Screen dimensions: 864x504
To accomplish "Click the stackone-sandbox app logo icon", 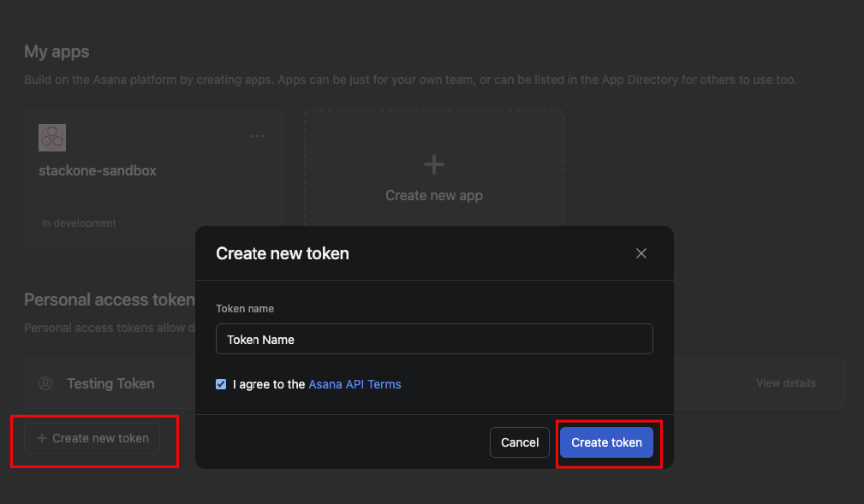I will click(51, 137).
